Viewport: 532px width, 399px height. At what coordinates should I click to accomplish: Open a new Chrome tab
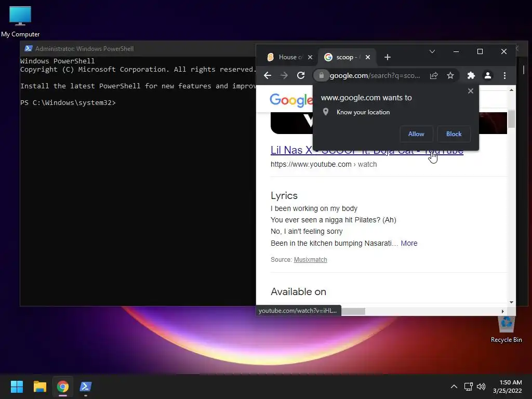[x=388, y=57]
